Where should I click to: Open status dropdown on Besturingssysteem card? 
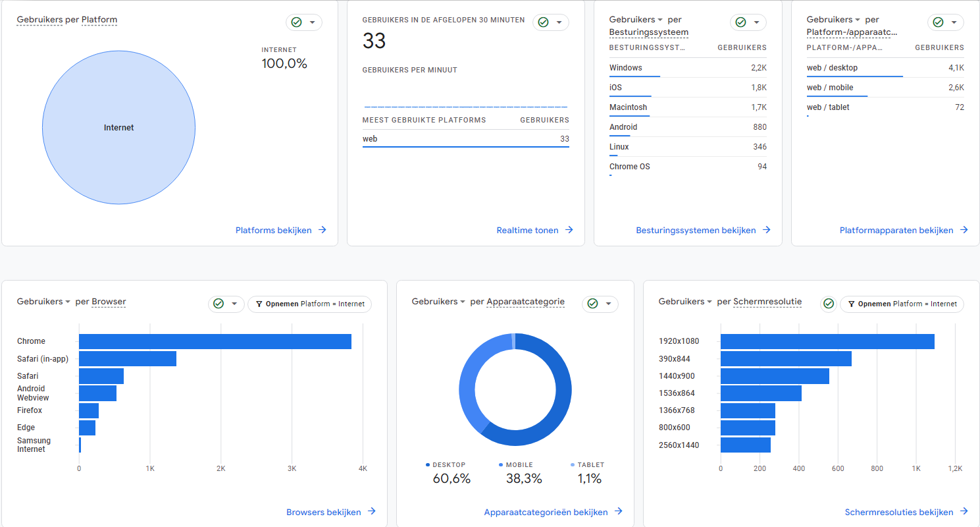coord(748,22)
